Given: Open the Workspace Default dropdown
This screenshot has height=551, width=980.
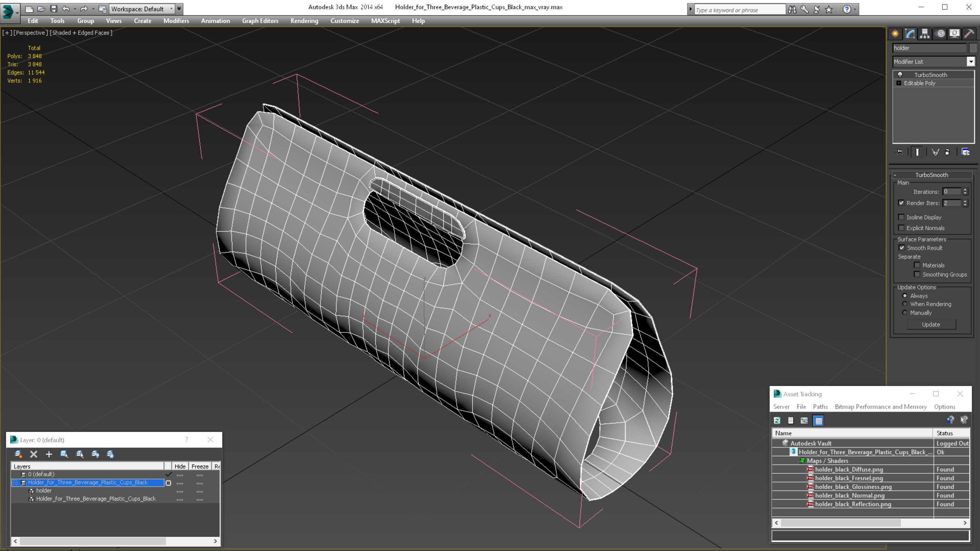Looking at the screenshot, I should [x=142, y=9].
